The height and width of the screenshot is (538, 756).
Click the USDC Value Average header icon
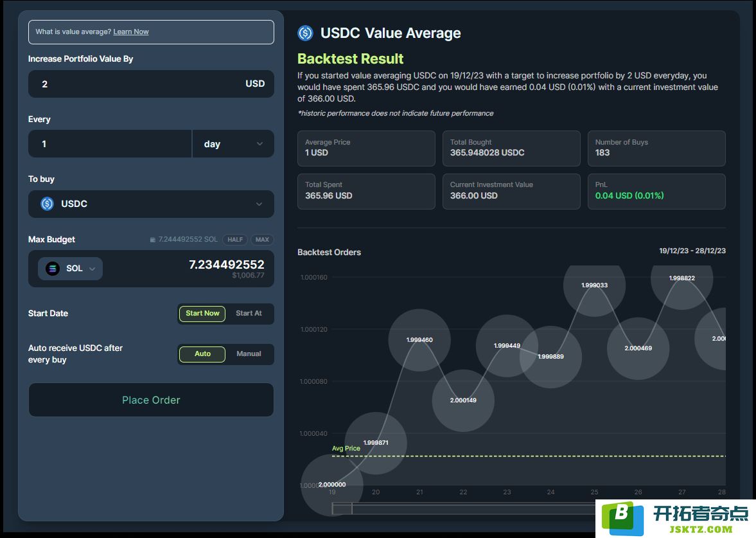[306, 33]
